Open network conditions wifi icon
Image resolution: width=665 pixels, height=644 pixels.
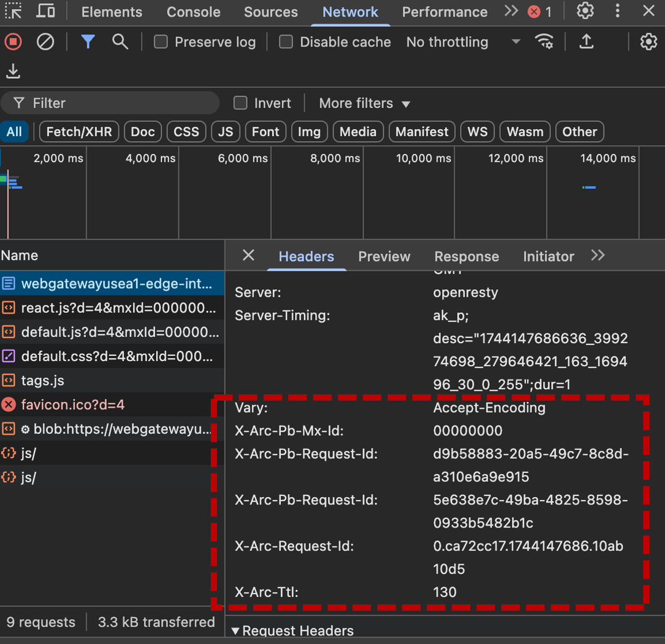[544, 41]
